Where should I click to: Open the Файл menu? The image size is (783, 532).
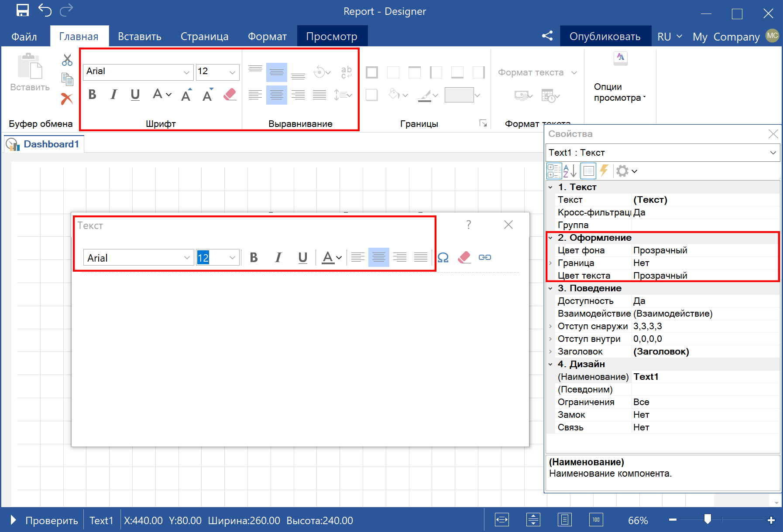[x=24, y=37]
